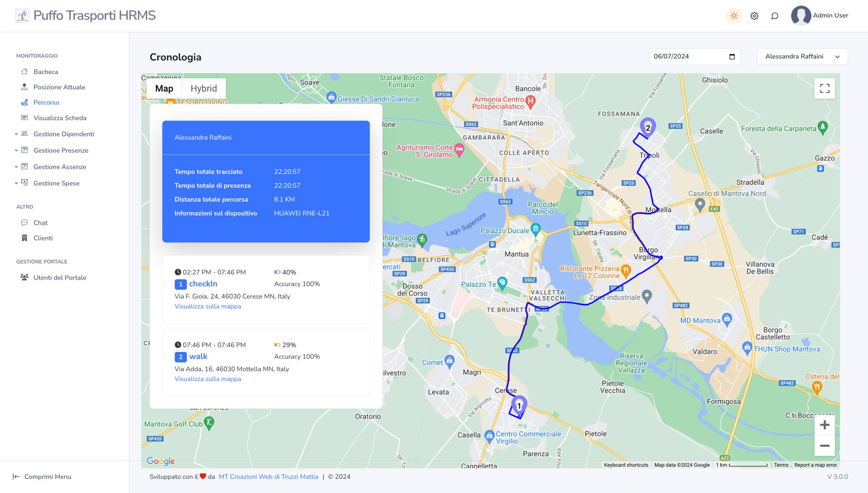Collapse sidebar with Comprimi Menu
Image resolution: width=868 pixels, height=493 pixels.
point(42,476)
